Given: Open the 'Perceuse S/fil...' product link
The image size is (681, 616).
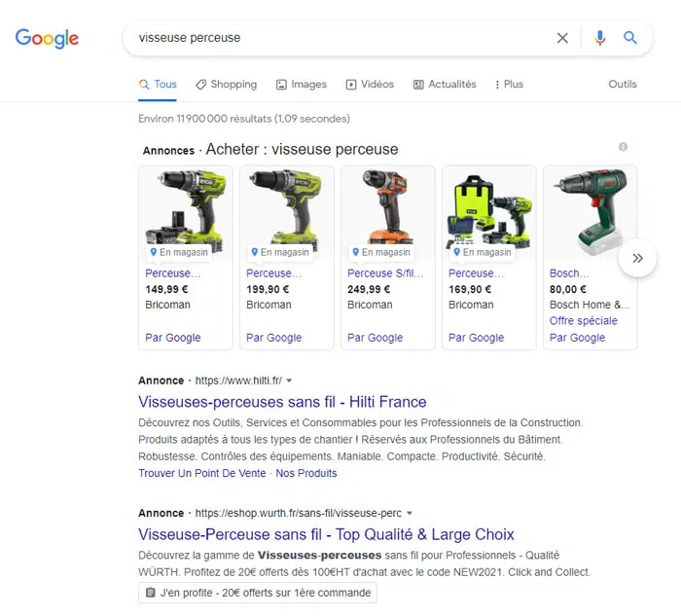Looking at the screenshot, I should (x=385, y=273).
